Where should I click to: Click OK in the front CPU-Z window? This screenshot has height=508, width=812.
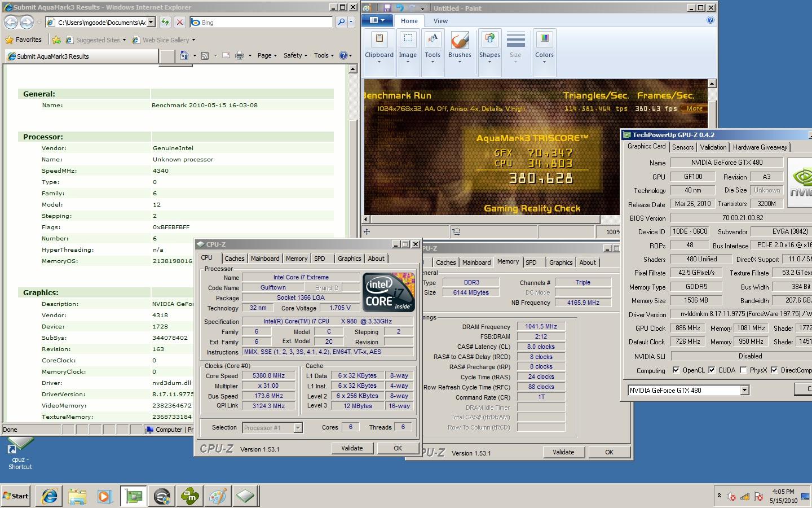point(398,448)
